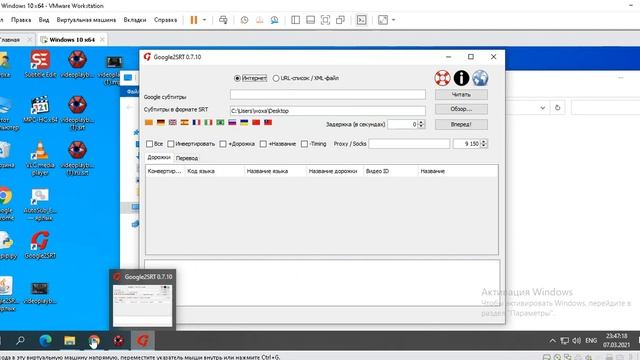Take a VM snapshot with clock icon
Image resolution: width=640 pixels, height=360 pixels.
(x=244, y=20)
